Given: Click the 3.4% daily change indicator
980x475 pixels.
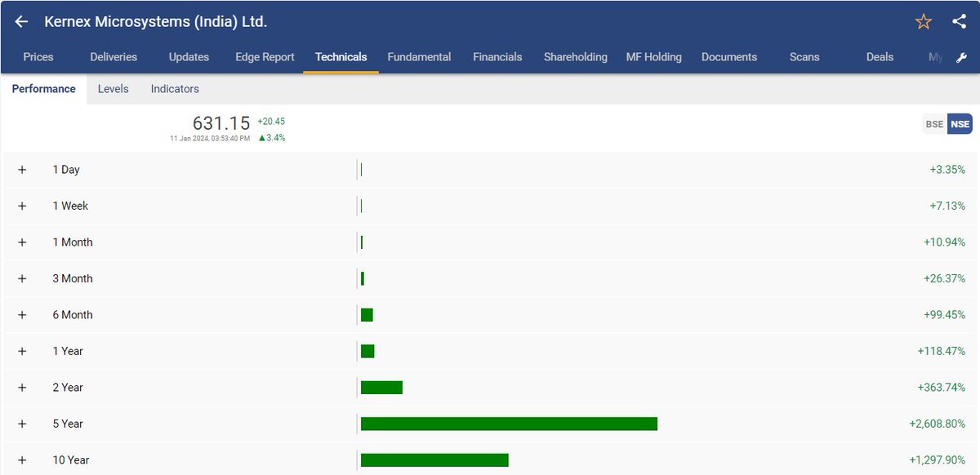Looking at the screenshot, I should tap(271, 138).
